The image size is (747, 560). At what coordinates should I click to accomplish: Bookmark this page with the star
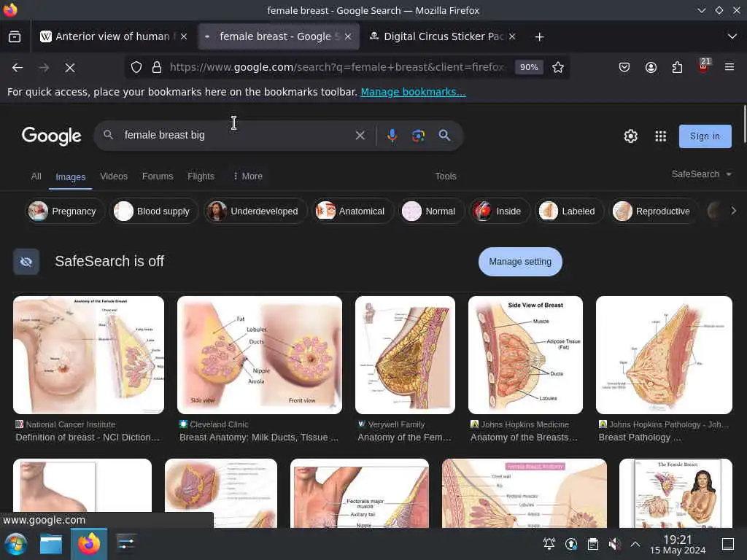point(558,67)
